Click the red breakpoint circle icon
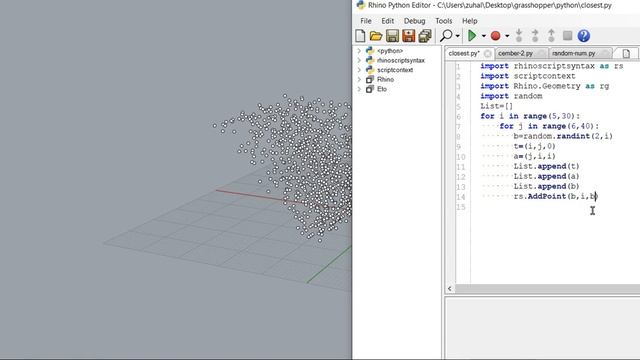Screen dimensions: 640x360 (496, 36)
